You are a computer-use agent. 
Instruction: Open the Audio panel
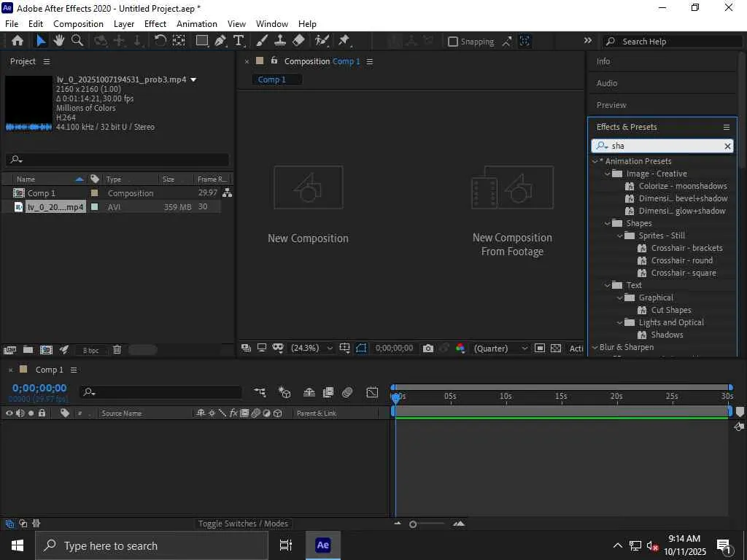pos(607,83)
